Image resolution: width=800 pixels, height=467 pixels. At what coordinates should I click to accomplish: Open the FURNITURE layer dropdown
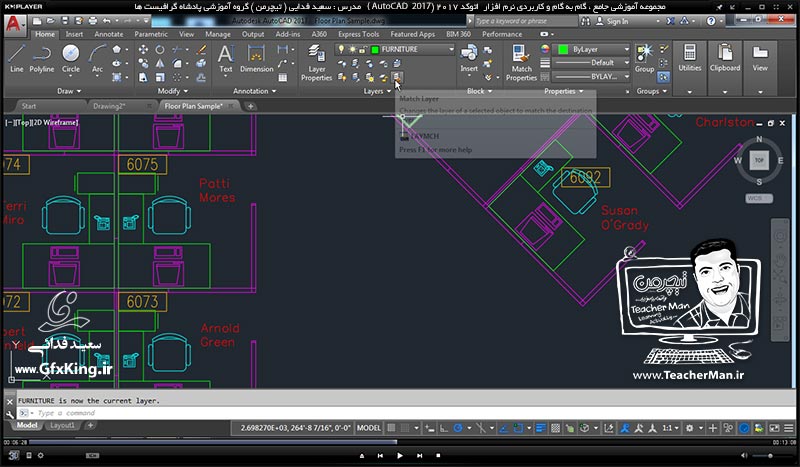(x=451, y=50)
